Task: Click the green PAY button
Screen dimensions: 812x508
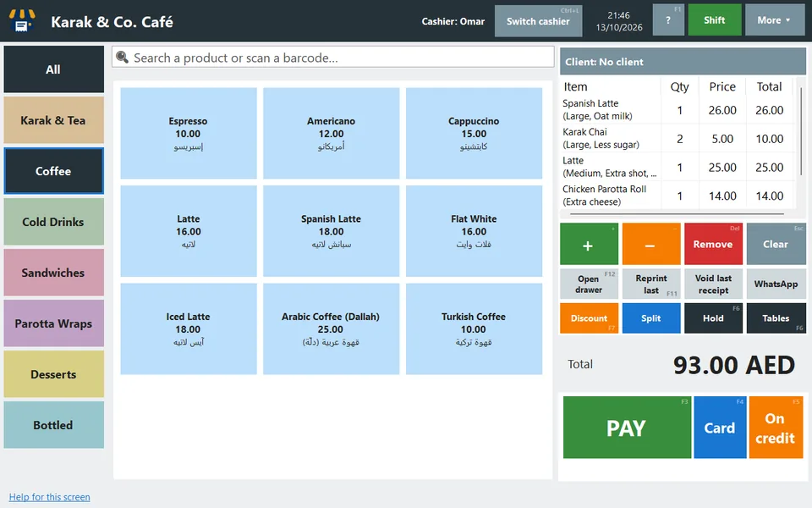Action: pyautogui.click(x=627, y=428)
